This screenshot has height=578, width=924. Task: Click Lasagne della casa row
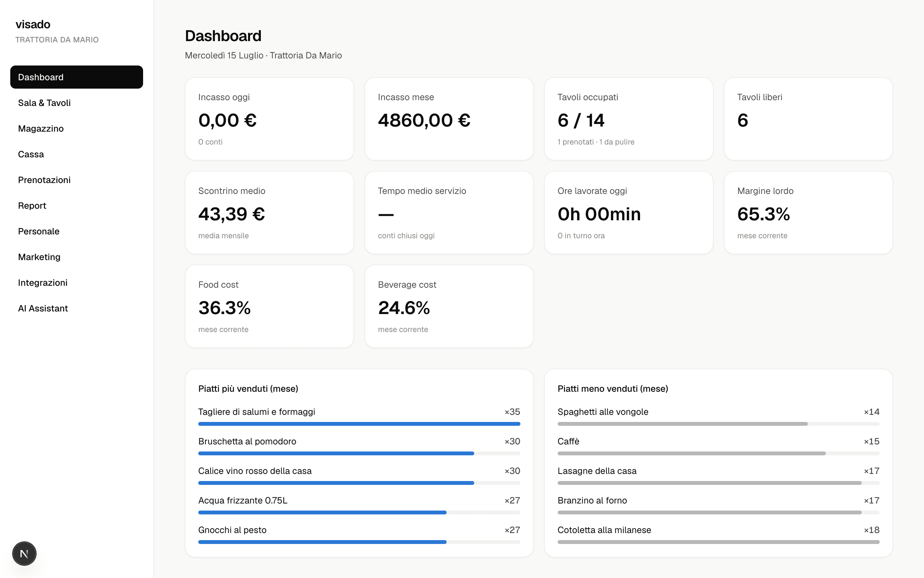click(x=719, y=476)
